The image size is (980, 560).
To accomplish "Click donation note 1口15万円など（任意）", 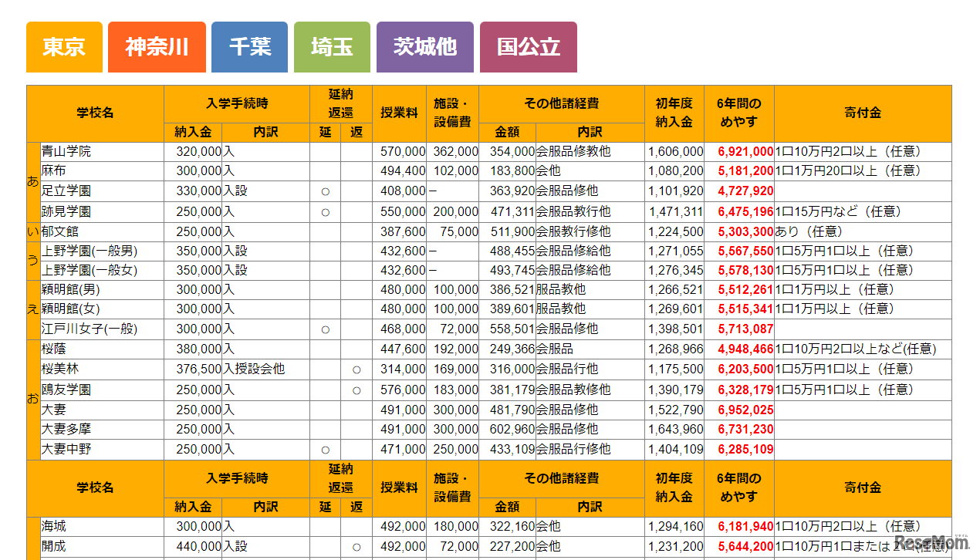I will click(839, 211).
